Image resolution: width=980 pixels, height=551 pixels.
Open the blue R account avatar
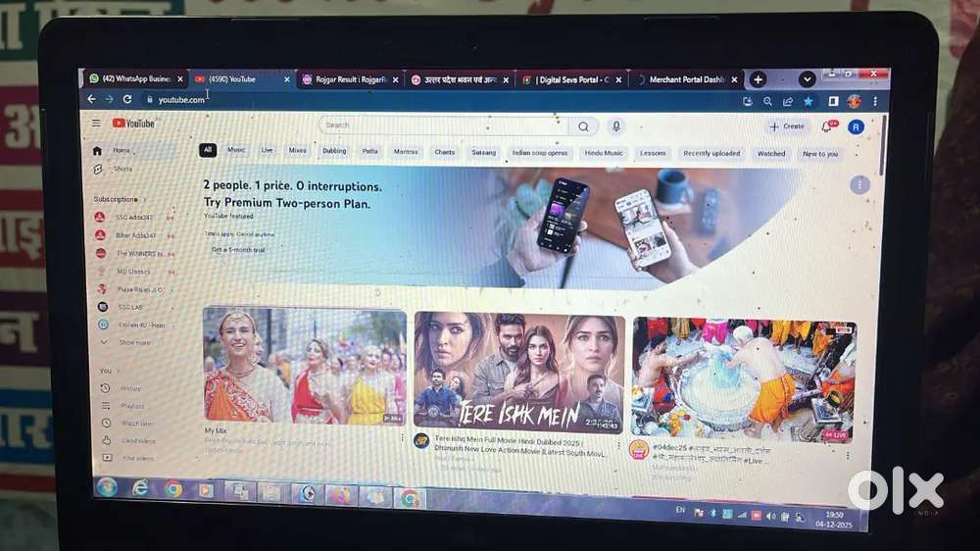point(856,126)
